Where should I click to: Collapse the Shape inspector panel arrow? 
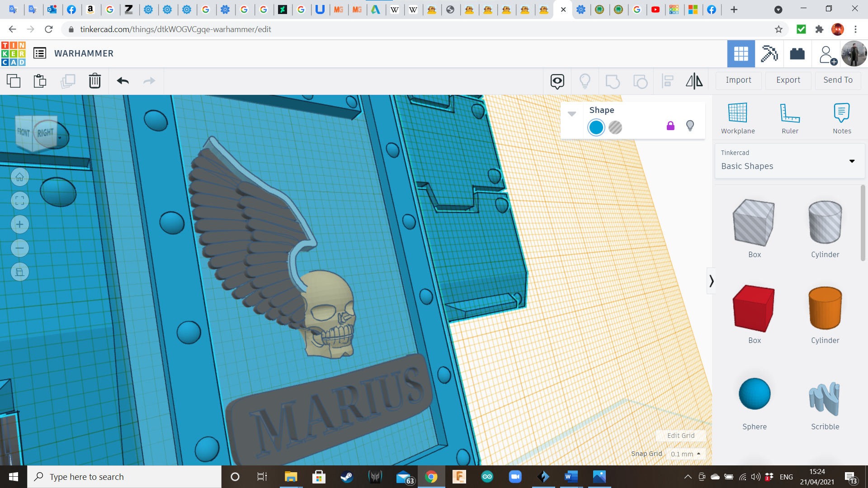tap(572, 114)
